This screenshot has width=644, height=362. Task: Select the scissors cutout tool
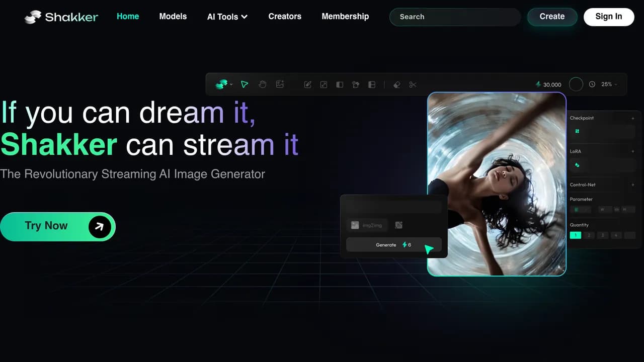[413, 84]
